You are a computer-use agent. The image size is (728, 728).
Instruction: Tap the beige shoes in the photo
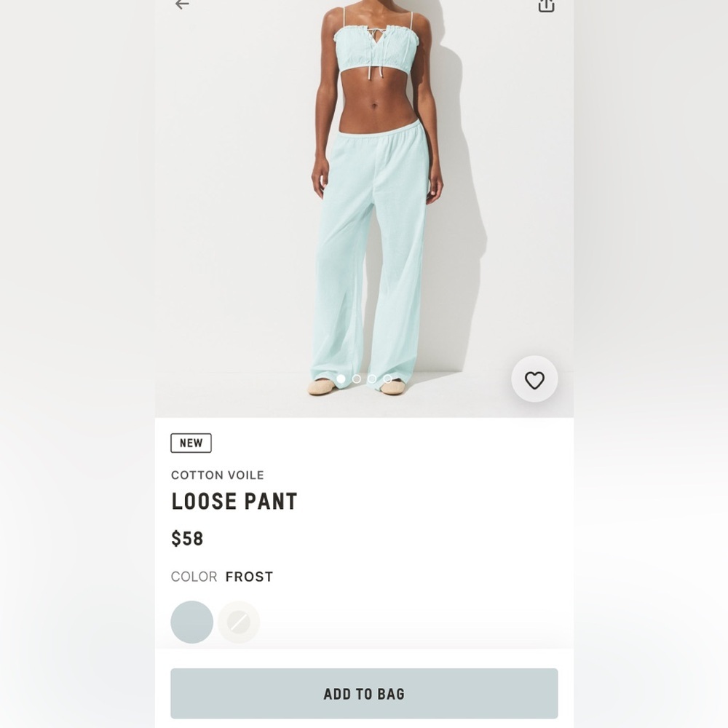(357, 387)
